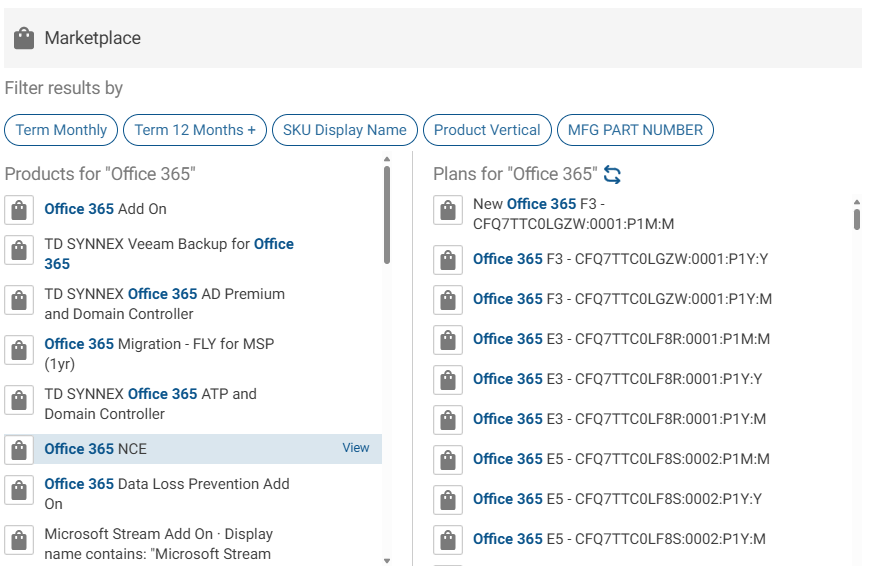
Task: Open Office 365 ATP and Domain Controller product
Action: [x=150, y=403]
